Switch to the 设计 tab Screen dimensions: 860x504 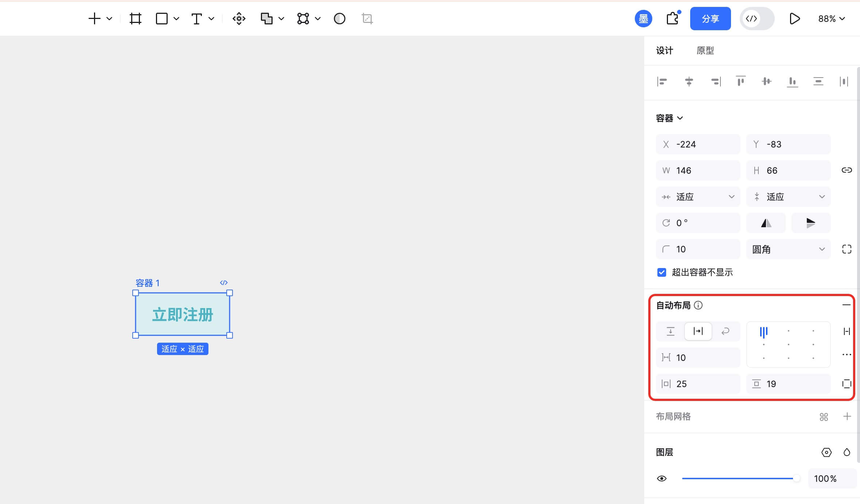pyautogui.click(x=664, y=51)
